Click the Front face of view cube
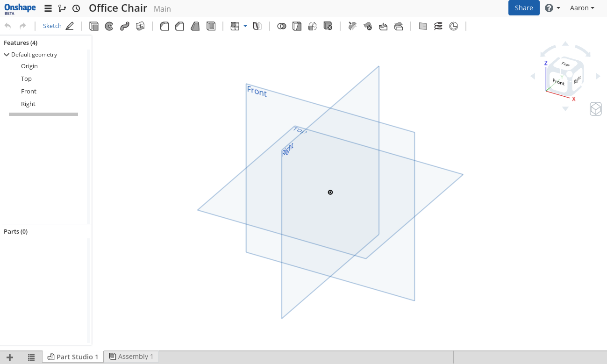This screenshot has width=607, height=364. [x=558, y=82]
